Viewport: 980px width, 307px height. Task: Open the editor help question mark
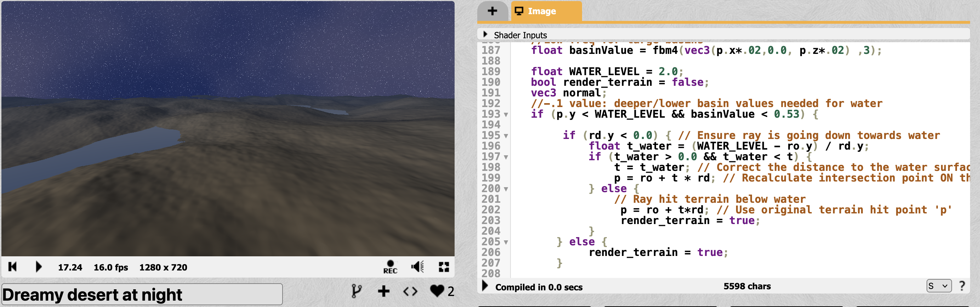pos(962,286)
